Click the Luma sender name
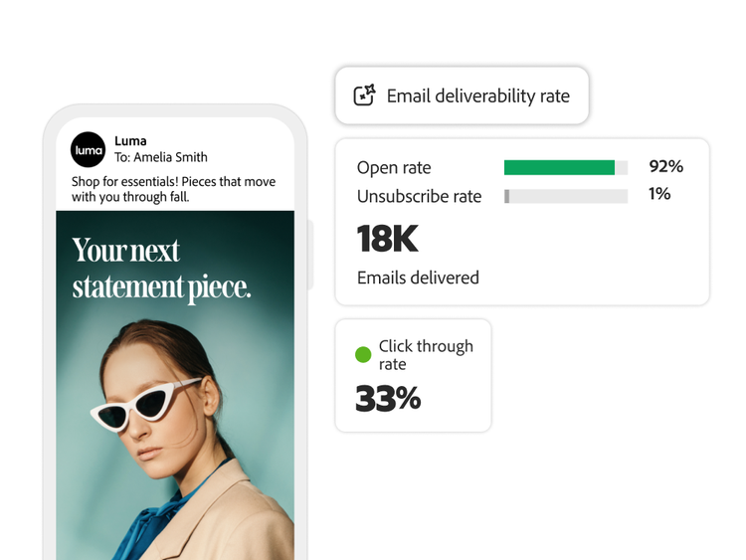The height and width of the screenshot is (560, 746). coord(130,141)
